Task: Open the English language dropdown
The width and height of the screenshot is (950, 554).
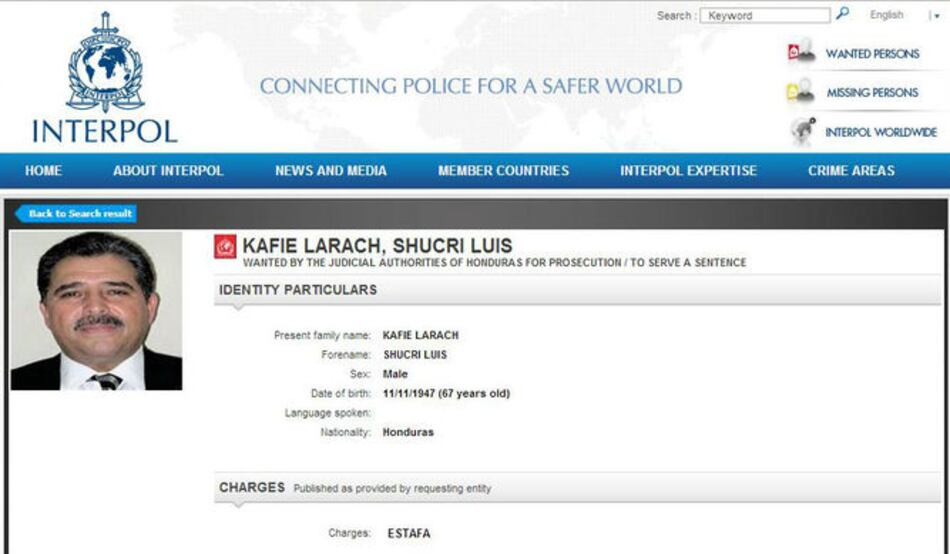Action: (x=886, y=15)
